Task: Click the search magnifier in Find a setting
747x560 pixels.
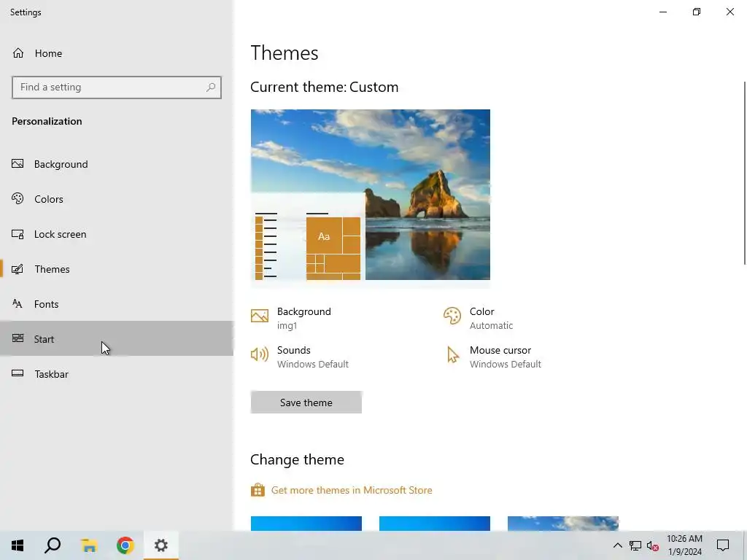Action: pyautogui.click(x=211, y=87)
